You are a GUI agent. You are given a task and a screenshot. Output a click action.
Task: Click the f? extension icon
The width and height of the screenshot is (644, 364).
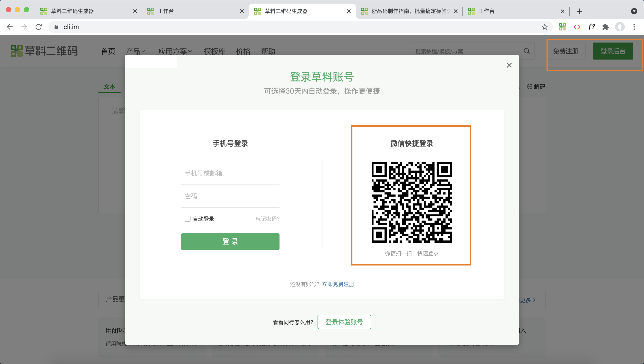(x=591, y=27)
